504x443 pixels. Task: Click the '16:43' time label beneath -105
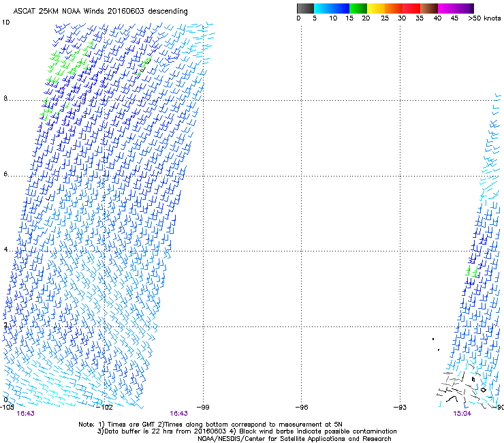point(25,414)
